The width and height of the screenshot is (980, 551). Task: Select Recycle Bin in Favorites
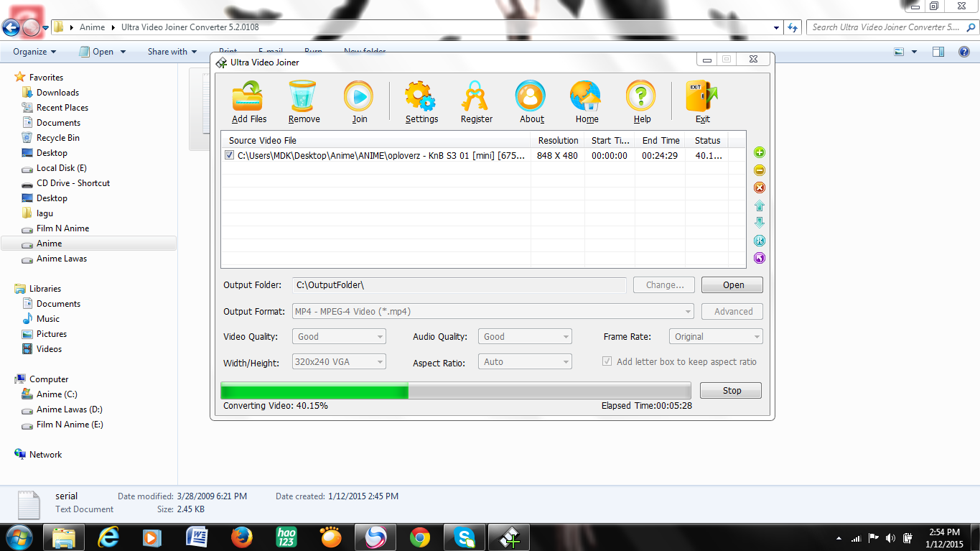coord(58,138)
